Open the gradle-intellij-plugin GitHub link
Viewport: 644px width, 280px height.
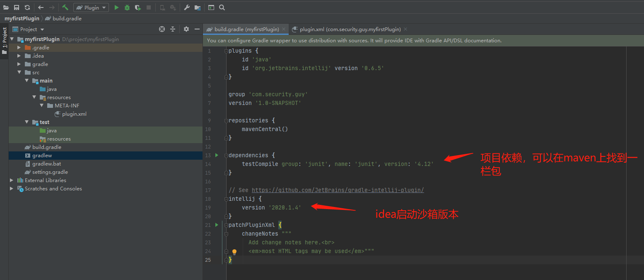coord(338,190)
